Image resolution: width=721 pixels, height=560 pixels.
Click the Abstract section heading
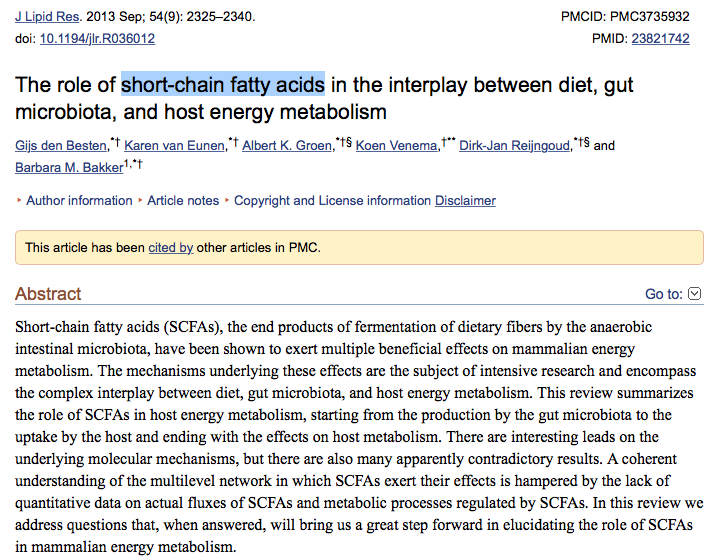[x=49, y=294]
